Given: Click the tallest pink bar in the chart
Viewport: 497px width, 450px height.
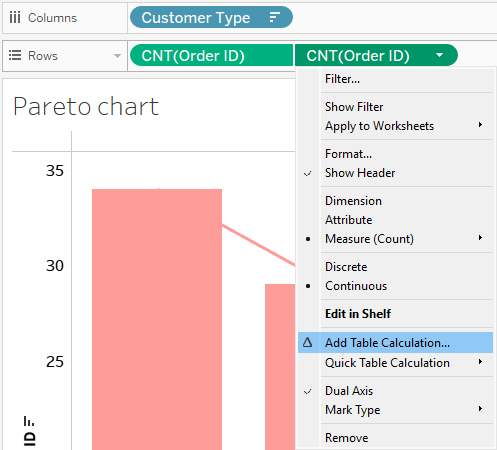Looking at the screenshot, I should click(x=157, y=319).
